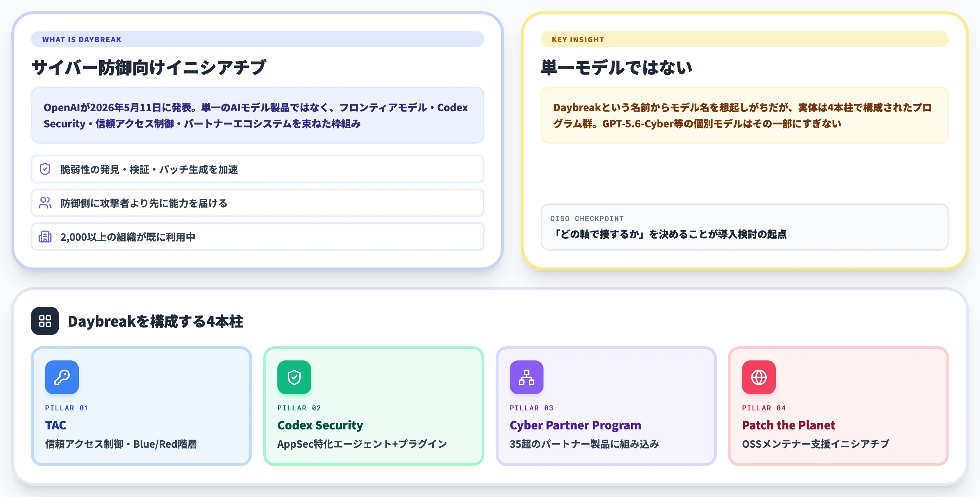
Task: Click the blue key icon in TAC card
Action: [x=62, y=377]
